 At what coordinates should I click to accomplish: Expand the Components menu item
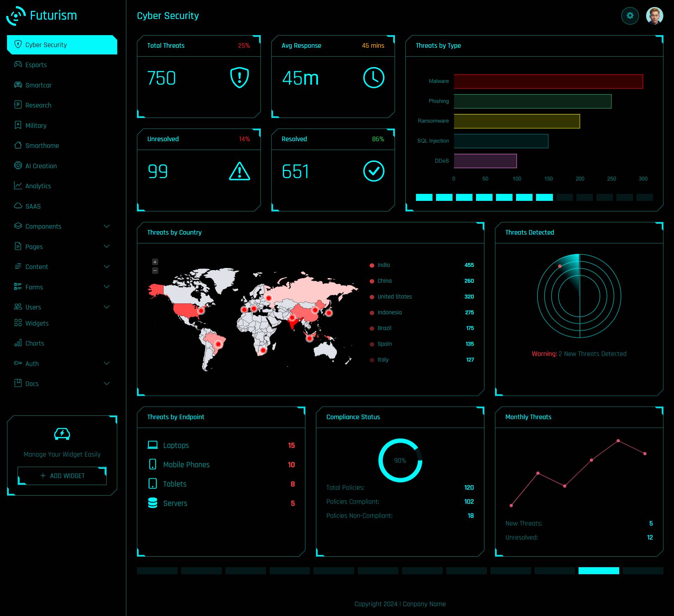point(62,226)
